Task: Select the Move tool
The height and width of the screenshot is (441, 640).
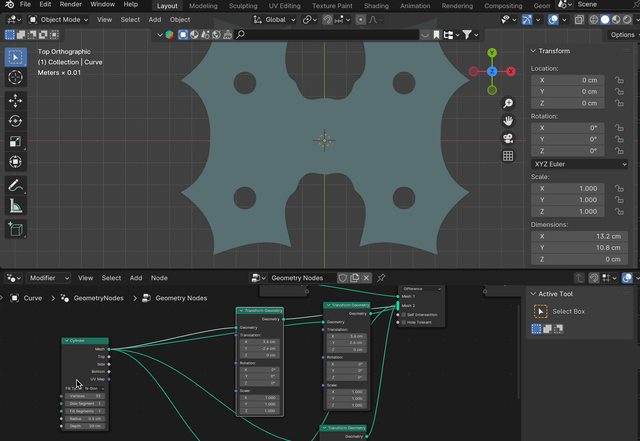Action: coord(16,100)
